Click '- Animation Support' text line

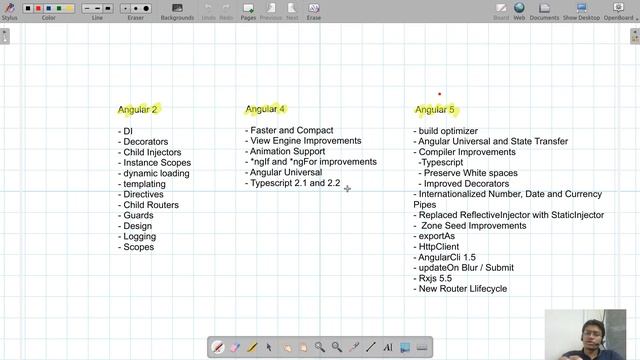coord(285,151)
